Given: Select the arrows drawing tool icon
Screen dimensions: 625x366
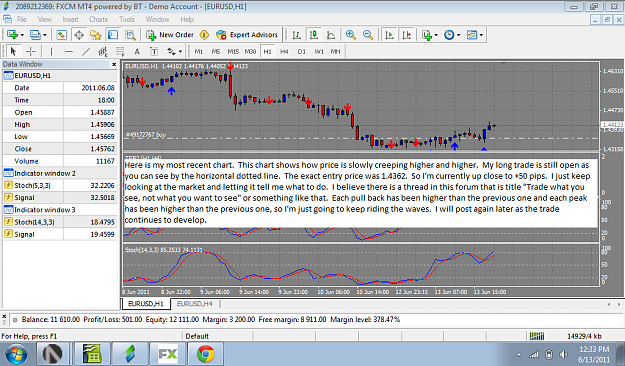Looking at the screenshot, I should pyautogui.click(x=171, y=51).
